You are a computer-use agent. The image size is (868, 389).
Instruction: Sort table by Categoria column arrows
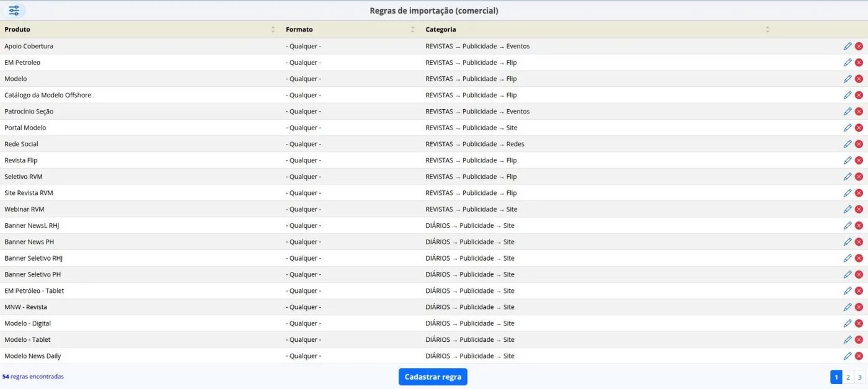click(x=768, y=29)
